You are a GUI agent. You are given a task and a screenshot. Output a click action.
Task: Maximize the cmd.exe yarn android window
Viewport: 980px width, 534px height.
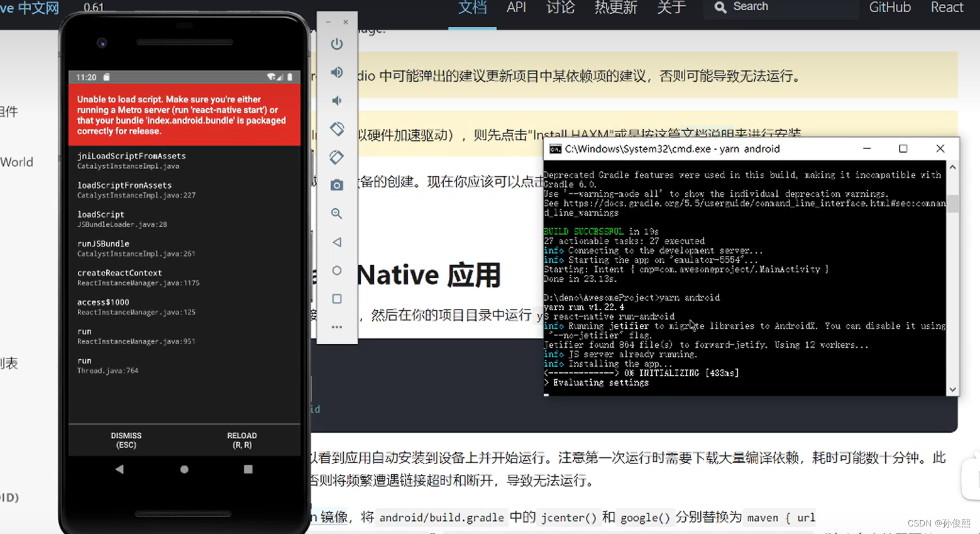(x=903, y=148)
